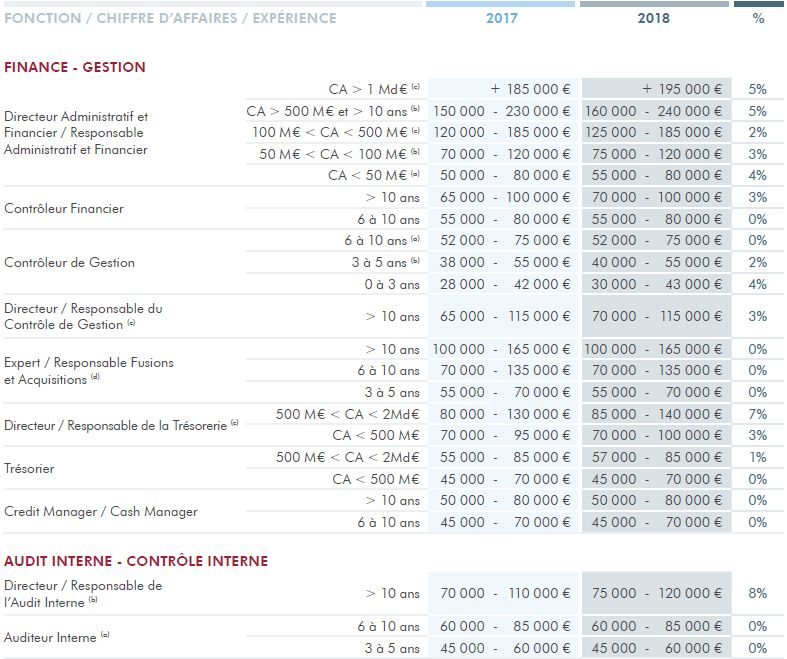Click the 2018 column header
This screenshot has width=787, height=659.
point(653,18)
